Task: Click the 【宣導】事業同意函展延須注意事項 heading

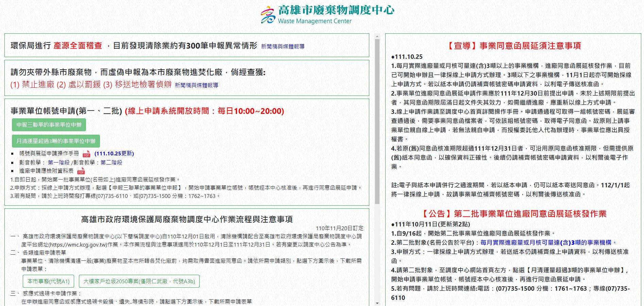Action: 513,46
